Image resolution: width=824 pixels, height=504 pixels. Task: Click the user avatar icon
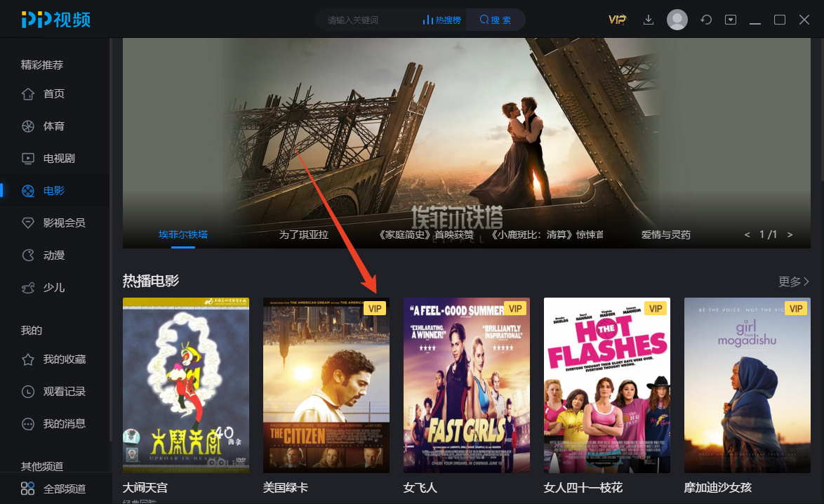(677, 20)
